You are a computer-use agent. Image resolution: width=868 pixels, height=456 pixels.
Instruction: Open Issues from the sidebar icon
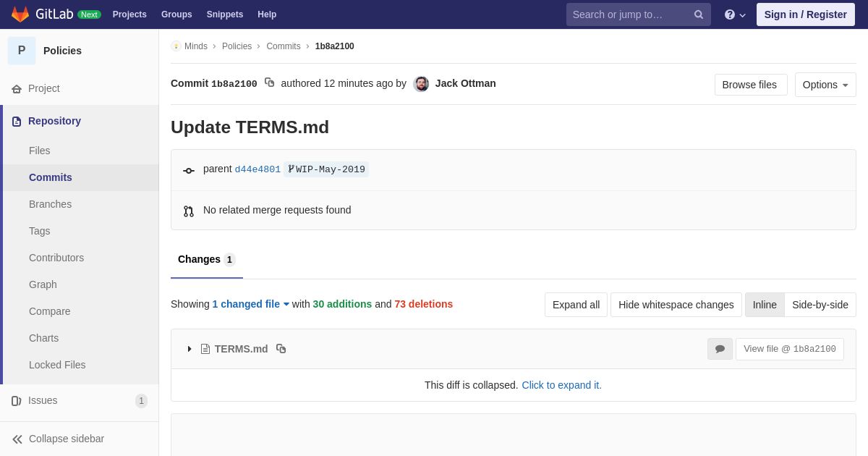[x=17, y=401]
